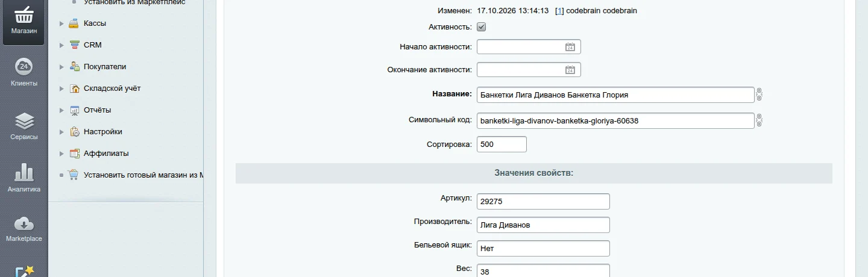The height and width of the screenshot is (277, 868).
Task: Select Настройки in the menu tree
Action: 103,132
